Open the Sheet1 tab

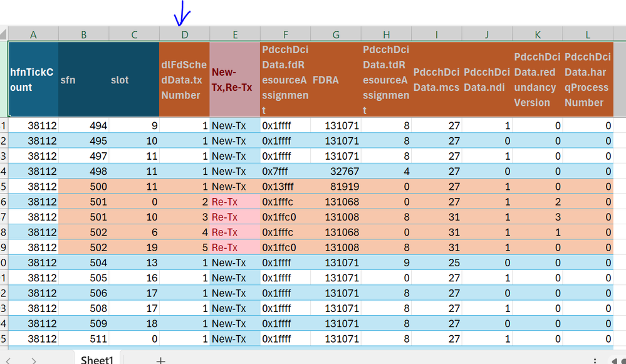(97, 360)
